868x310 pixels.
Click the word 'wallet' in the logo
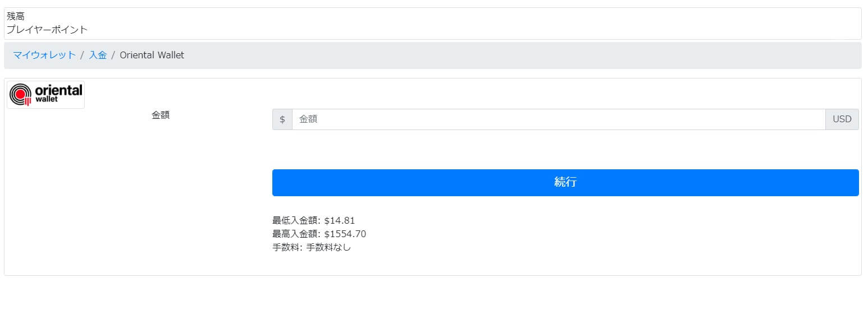(47, 99)
